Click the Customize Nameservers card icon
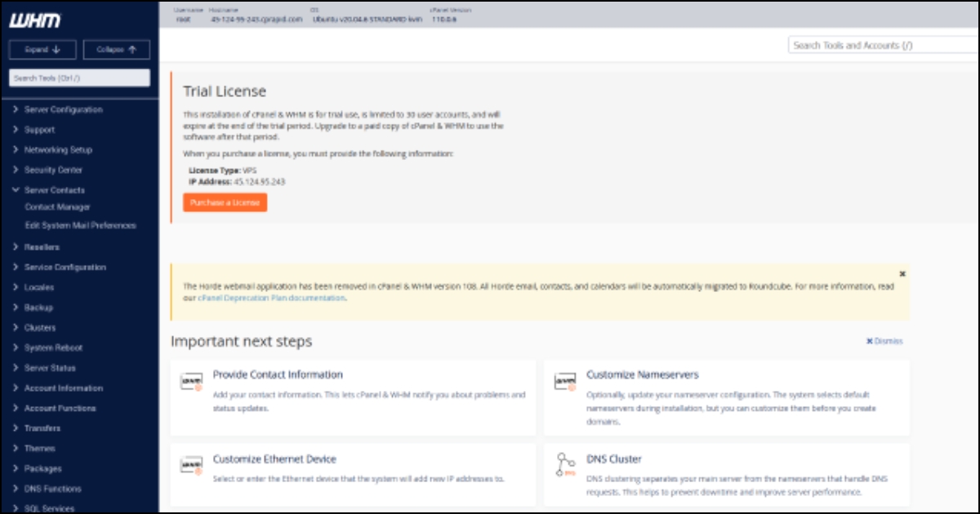Viewport: 980px width, 514px height. pos(564,381)
